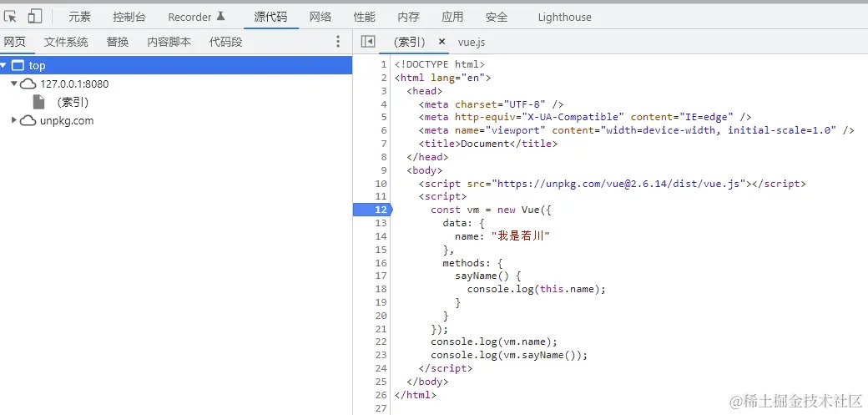Switch to the 内存 tab
The width and height of the screenshot is (868, 415).
tap(408, 18)
